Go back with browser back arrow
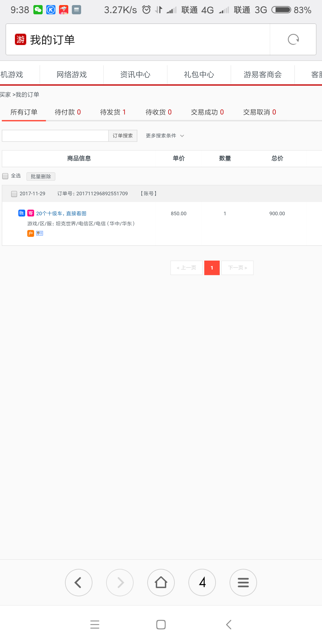 [79, 583]
